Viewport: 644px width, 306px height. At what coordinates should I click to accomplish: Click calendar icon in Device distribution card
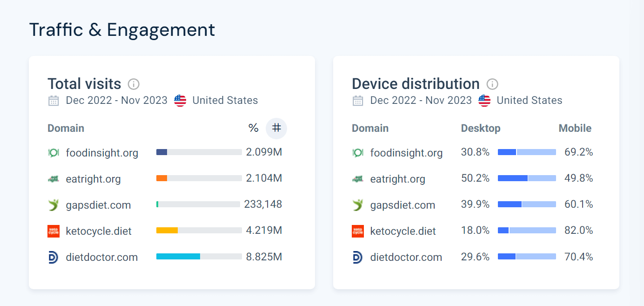click(x=358, y=101)
